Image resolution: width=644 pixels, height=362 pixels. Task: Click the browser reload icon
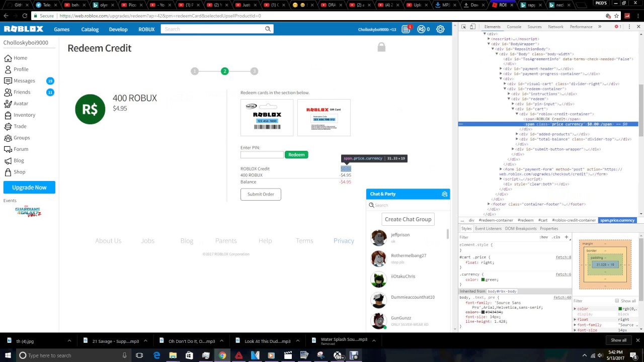pyautogui.click(x=24, y=16)
